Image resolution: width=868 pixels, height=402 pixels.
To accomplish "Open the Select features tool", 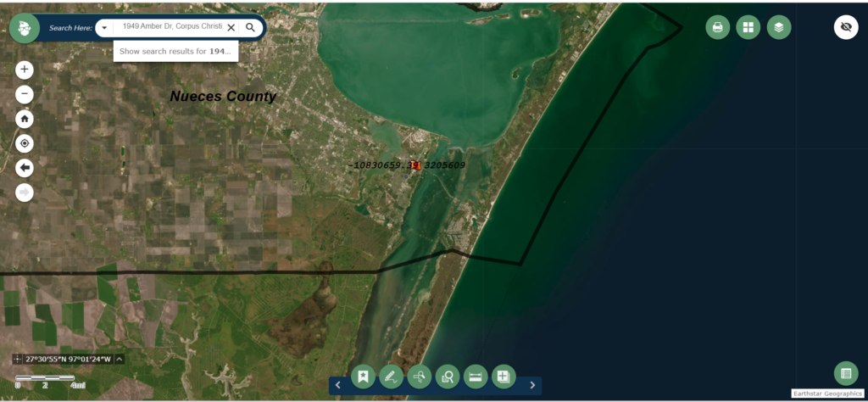I will pyautogui.click(x=420, y=377).
